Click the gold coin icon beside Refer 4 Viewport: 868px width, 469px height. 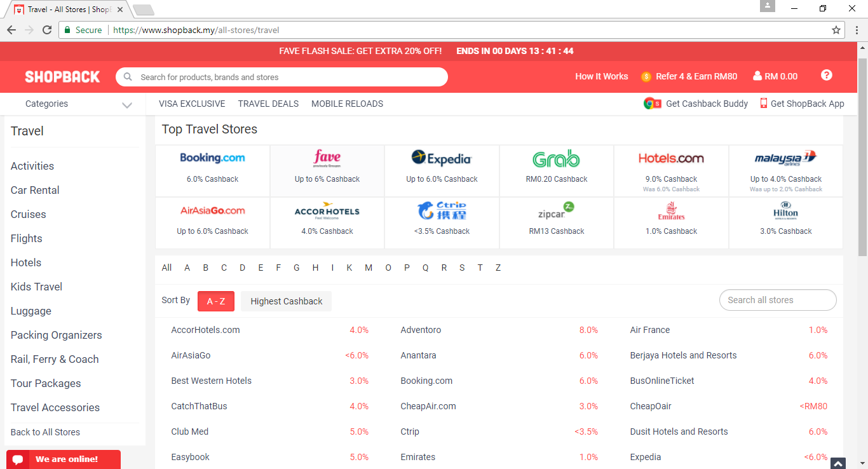pos(646,77)
